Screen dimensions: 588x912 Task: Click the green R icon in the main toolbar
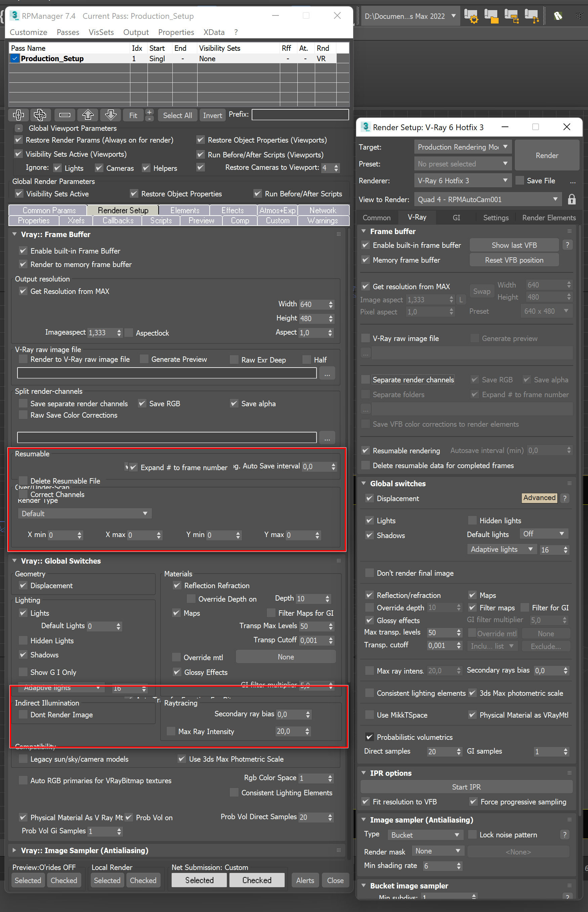click(558, 16)
